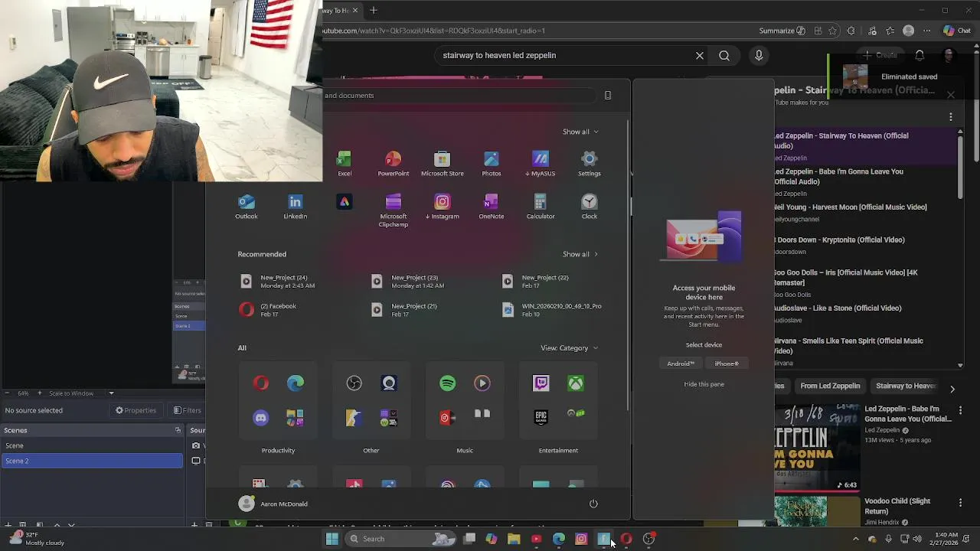Viewport: 980px width, 551px height.
Task: Open Excel from pinned apps
Action: (345, 163)
